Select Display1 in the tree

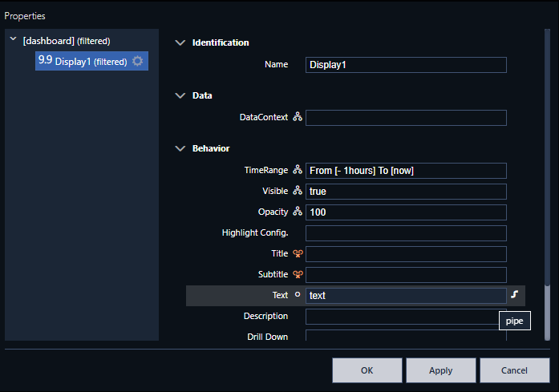(x=90, y=61)
